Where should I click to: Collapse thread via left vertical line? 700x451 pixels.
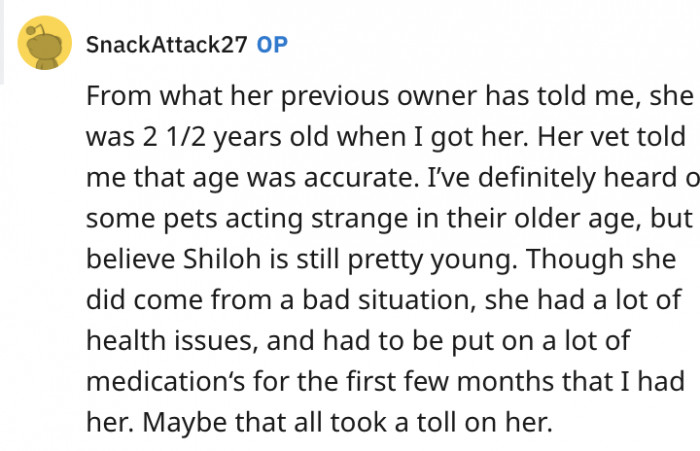pos(3,40)
